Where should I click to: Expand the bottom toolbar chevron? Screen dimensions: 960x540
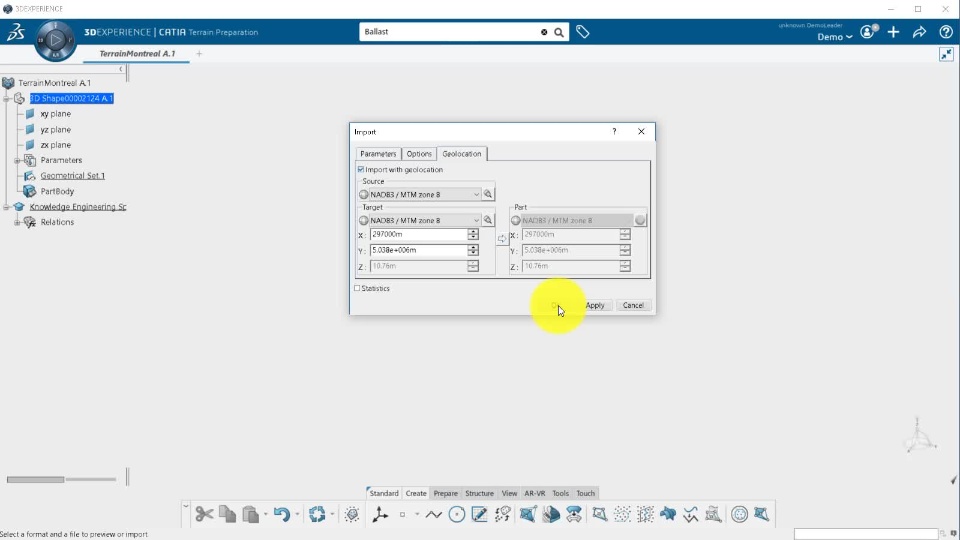(x=186, y=506)
